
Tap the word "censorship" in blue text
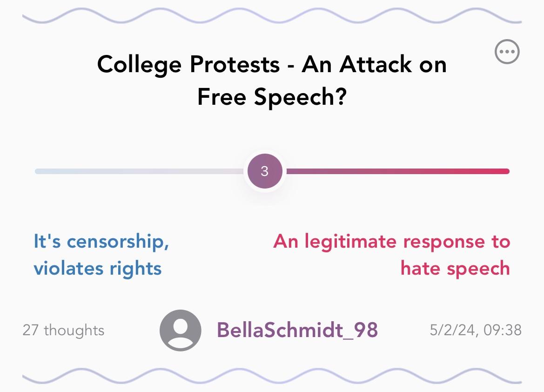click(x=115, y=241)
